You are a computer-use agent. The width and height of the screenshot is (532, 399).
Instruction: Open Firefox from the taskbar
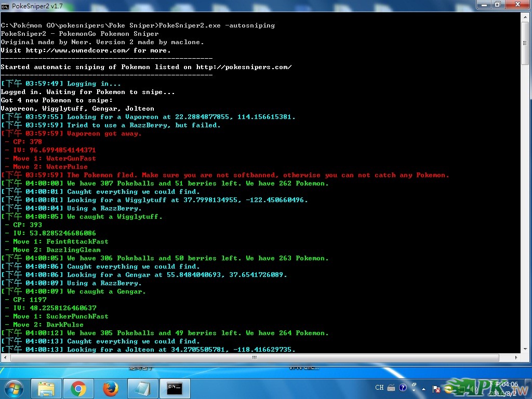pos(110,388)
